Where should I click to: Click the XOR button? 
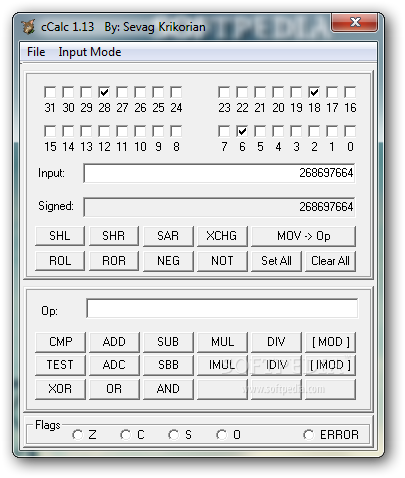click(x=60, y=389)
